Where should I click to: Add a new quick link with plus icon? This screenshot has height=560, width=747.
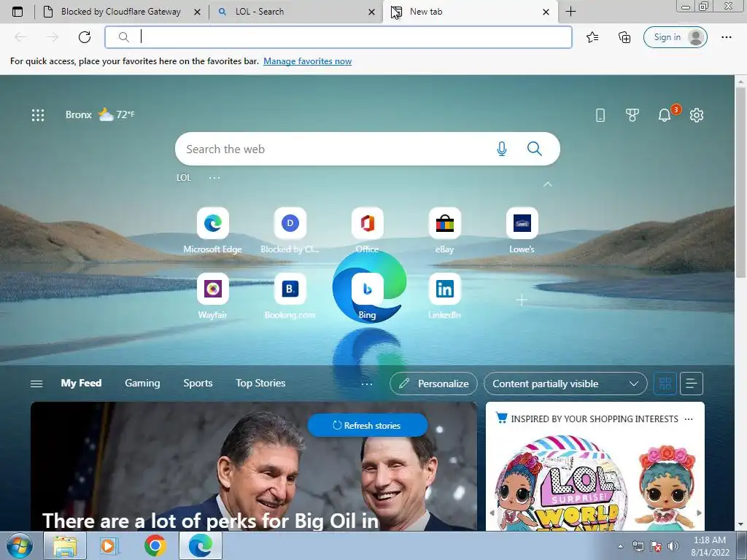pos(522,300)
